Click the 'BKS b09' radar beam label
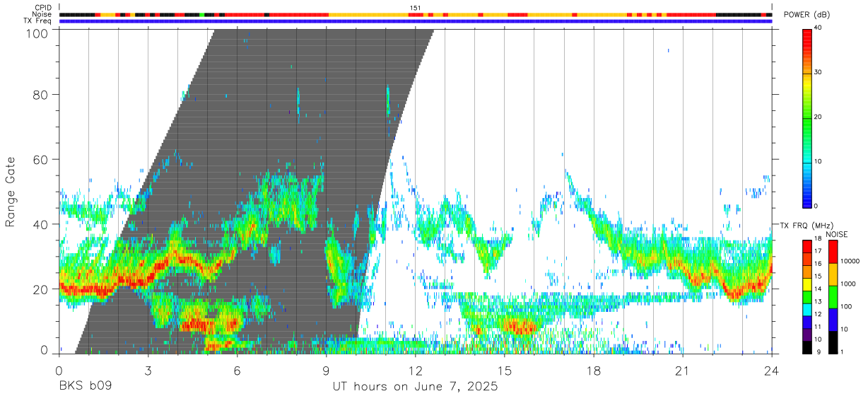Image resolution: width=868 pixels, height=401 pixels. coord(85,387)
